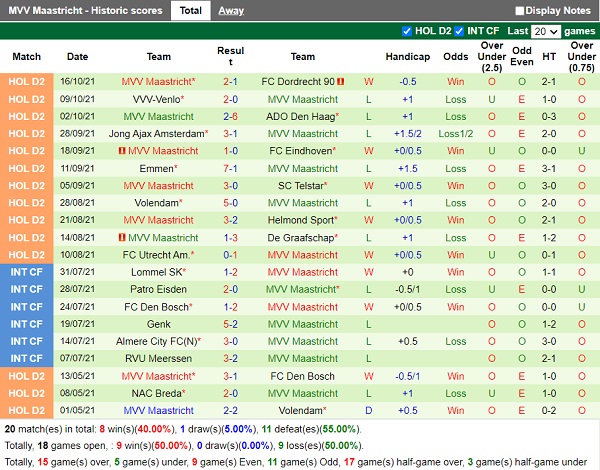The height and width of the screenshot is (470, 600).
Task: Open Jong Ajax Amsterdam team link
Action: (158, 134)
